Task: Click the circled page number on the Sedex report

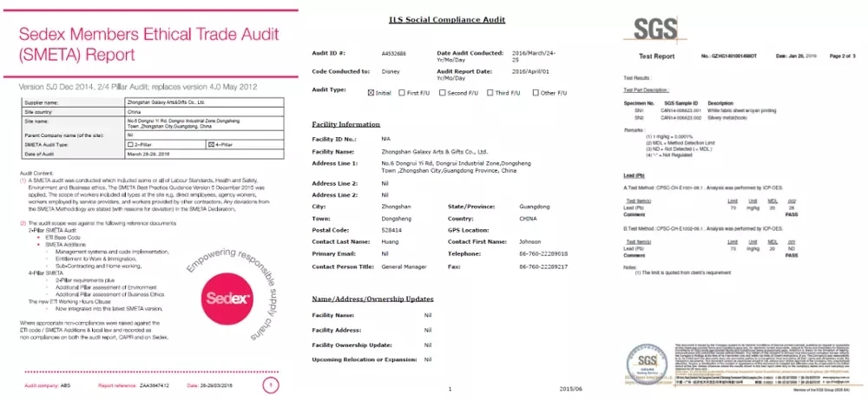Action: [270, 385]
